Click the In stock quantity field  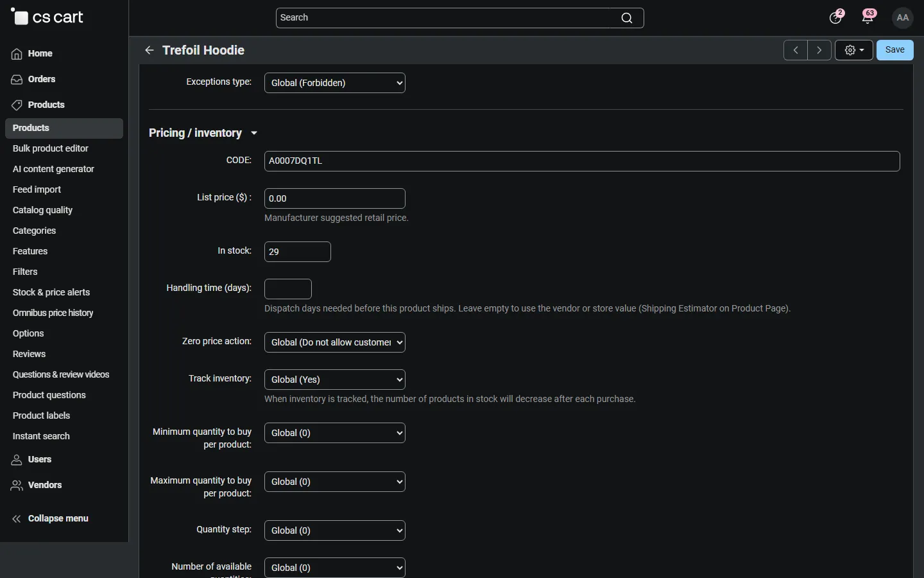pyautogui.click(x=298, y=252)
